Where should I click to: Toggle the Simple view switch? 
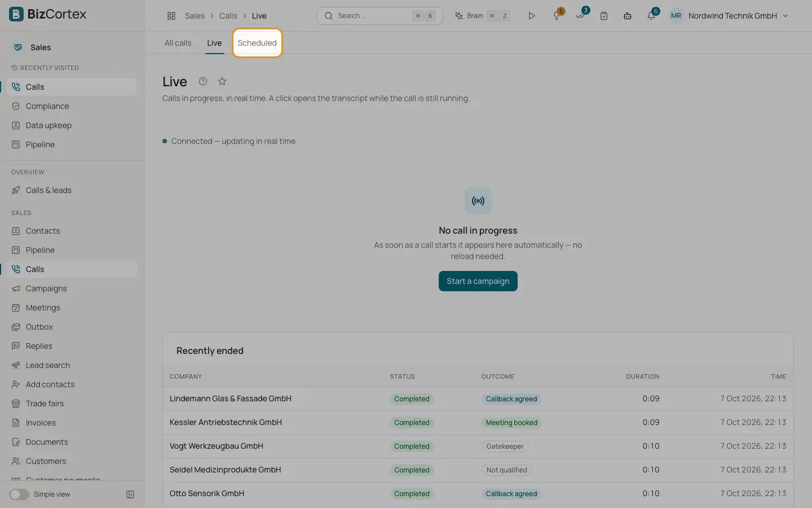[19, 494]
